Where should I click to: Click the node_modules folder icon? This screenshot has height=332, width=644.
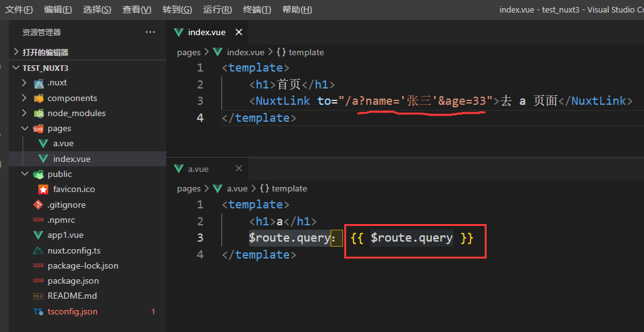(x=39, y=114)
